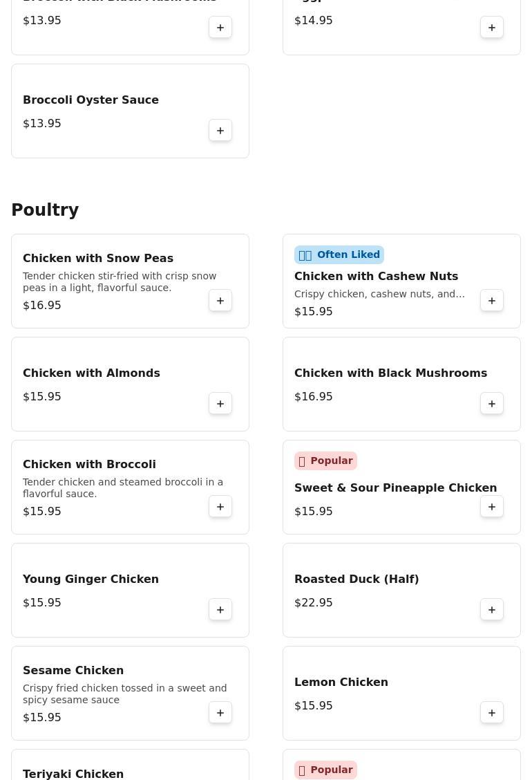Screen dimensions: 532x780
Task: Click the Often Liked badge
Action: click(339, 255)
